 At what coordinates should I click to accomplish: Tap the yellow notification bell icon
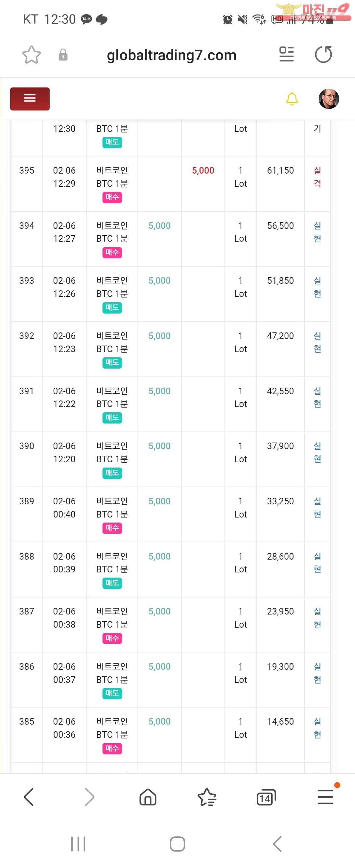pos(292,99)
